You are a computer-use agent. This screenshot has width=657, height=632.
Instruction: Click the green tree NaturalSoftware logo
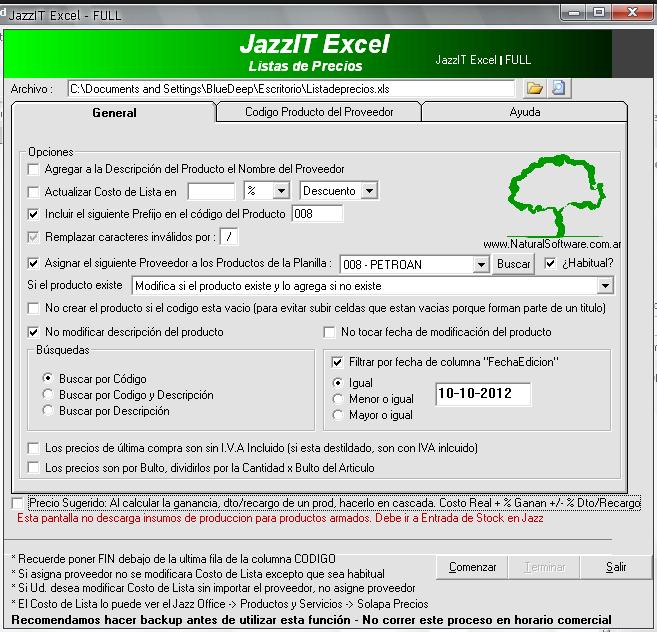point(556,195)
